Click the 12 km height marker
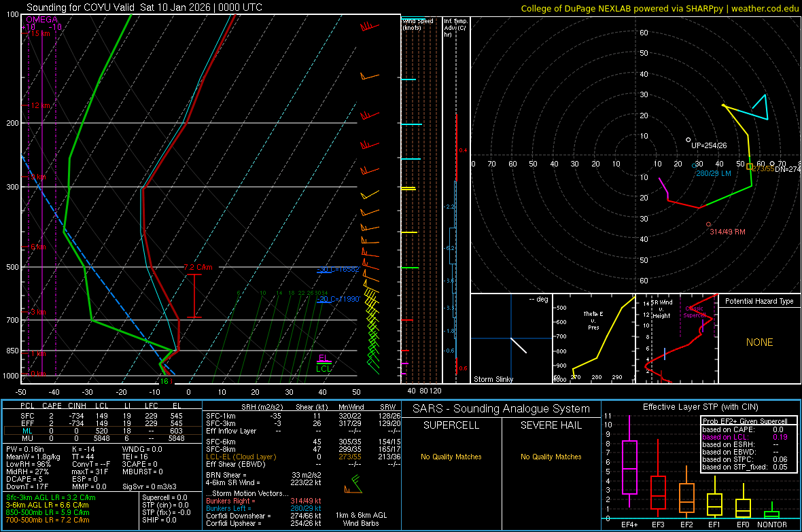 40,105
